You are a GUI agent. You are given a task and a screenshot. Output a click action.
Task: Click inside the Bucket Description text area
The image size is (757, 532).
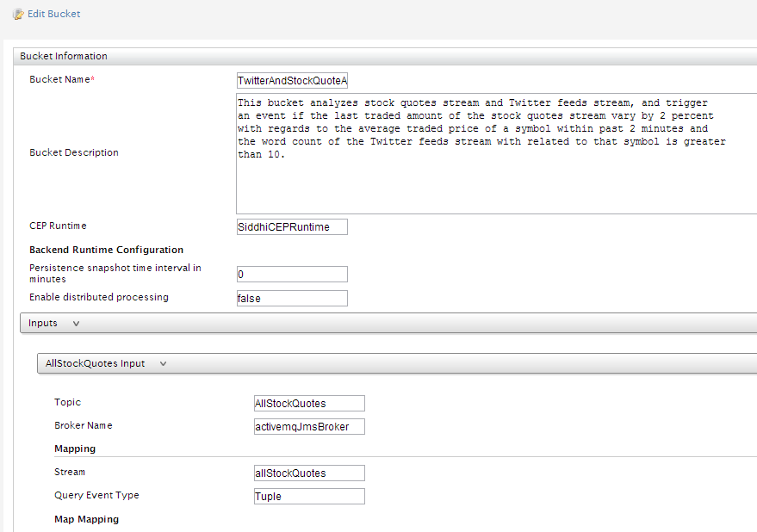496,153
